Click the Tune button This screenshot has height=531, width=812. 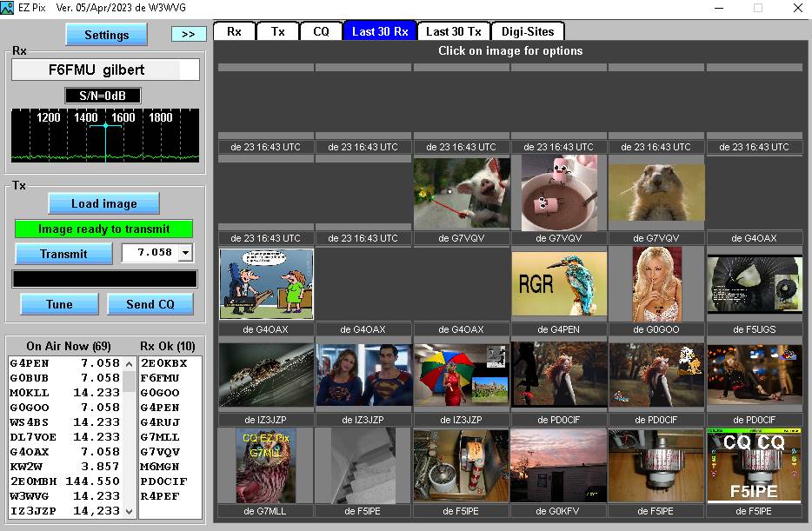(59, 304)
